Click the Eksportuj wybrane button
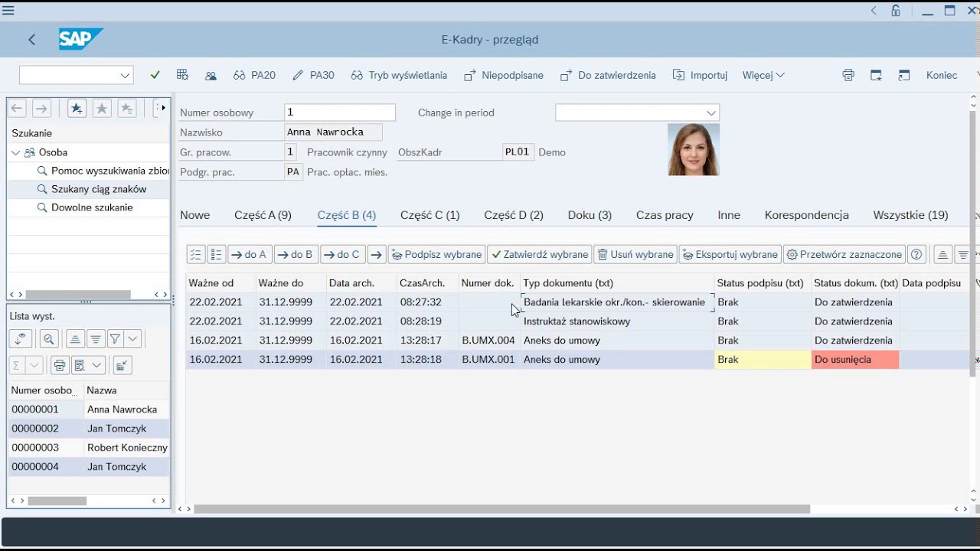 (730, 255)
